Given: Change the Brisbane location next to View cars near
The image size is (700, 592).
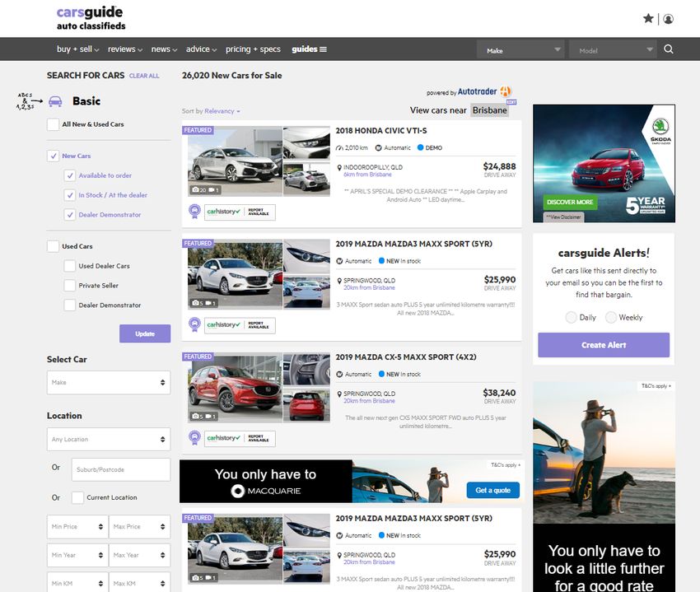Looking at the screenshot, I should (490, 110).
